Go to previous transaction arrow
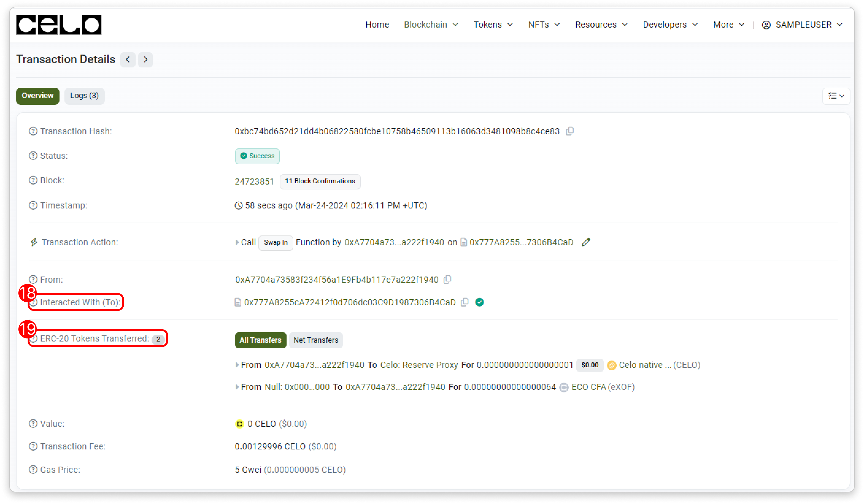Screen dimensions: 864x504 (x=128, y=59)
